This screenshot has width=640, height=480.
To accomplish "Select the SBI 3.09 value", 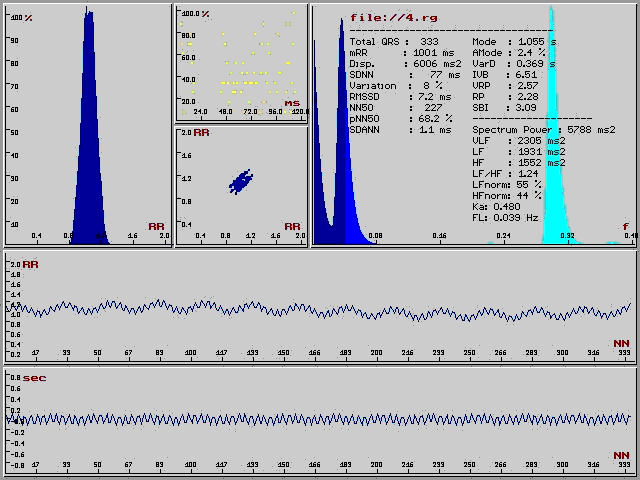I will (x=526, y=107).
